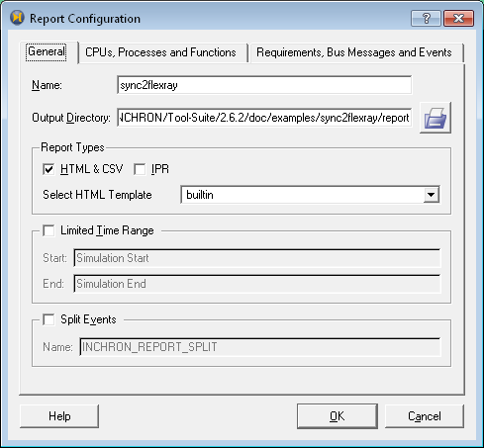Click the Cancel button
The image size is (484, 448).
pos(425,416)
